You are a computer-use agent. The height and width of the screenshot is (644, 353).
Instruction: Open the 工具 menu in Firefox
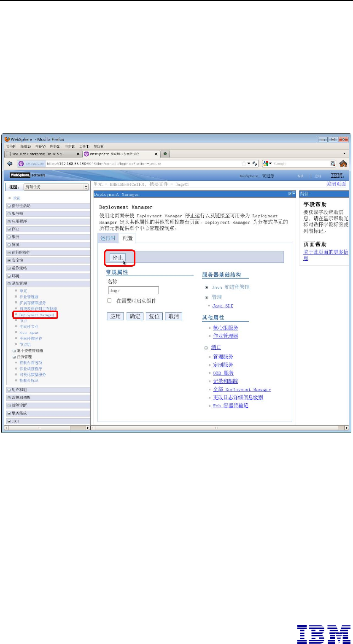(x=84, y=146)
